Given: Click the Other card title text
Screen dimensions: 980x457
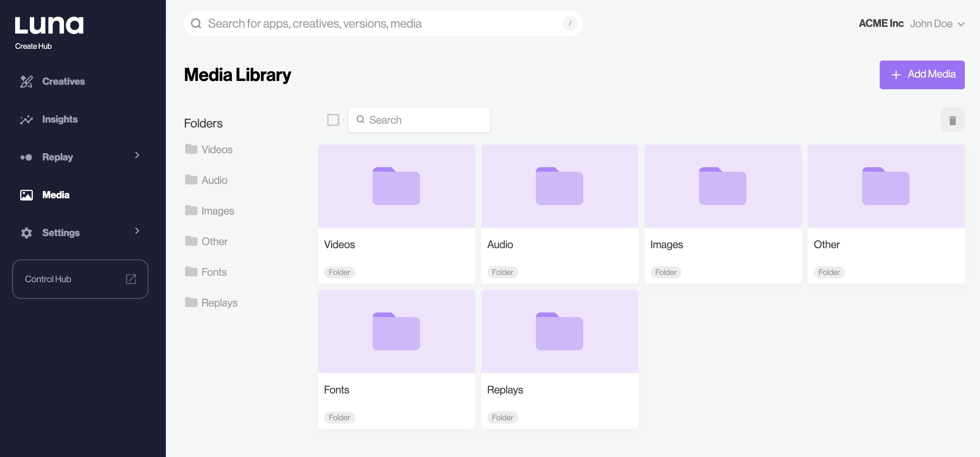Looking at the screenshot, I should (827, 245).
